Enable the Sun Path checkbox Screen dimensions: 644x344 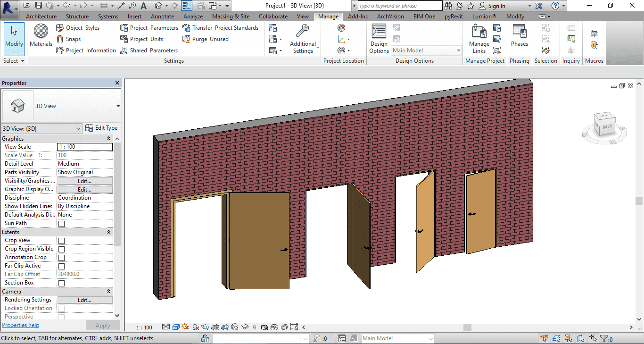click(x=61, y=224)
